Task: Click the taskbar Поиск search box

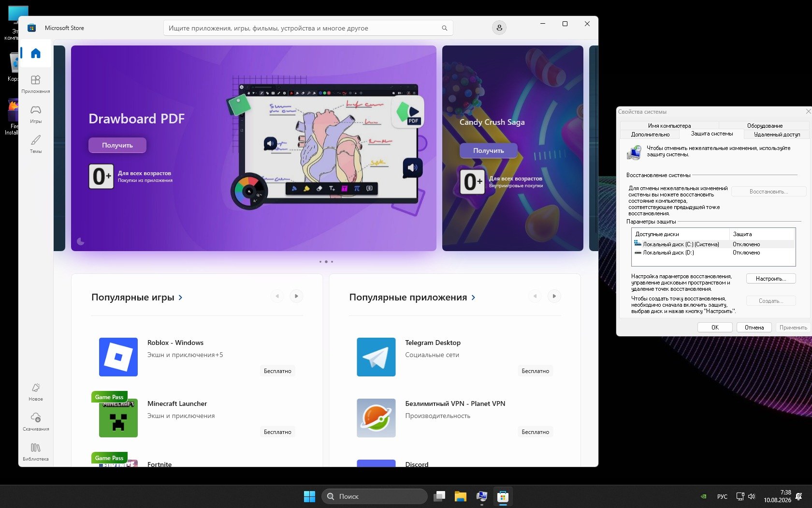Action: click(x=375, y=496)
